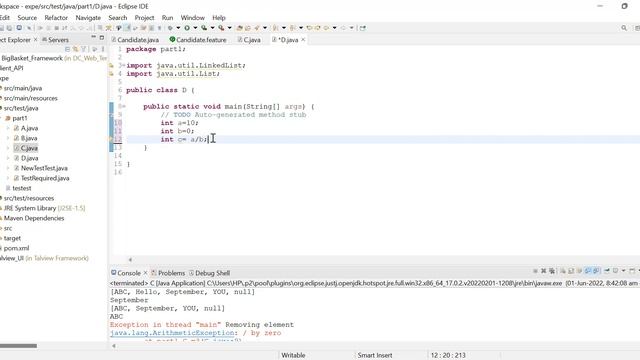Select Maven Dependencies in Project Explorer
The width and height of the screenshot is (640, 360).
(34, 218)
